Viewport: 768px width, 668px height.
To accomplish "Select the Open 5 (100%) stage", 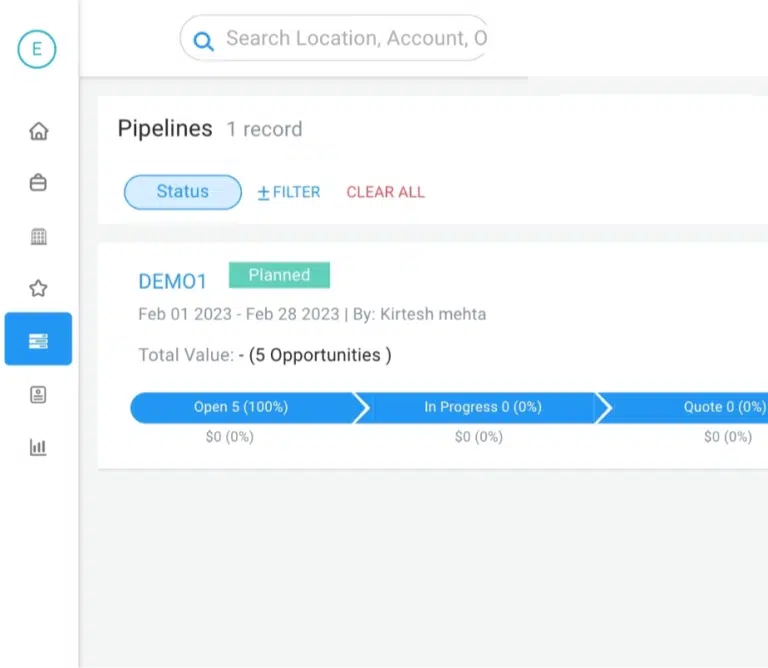I will pyautogui.click(x=241, y=407).
